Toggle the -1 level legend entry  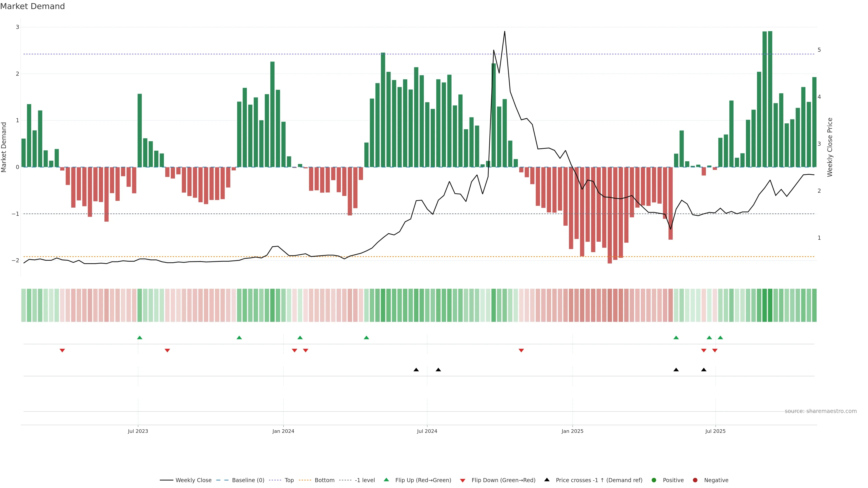tap(365, 480)
